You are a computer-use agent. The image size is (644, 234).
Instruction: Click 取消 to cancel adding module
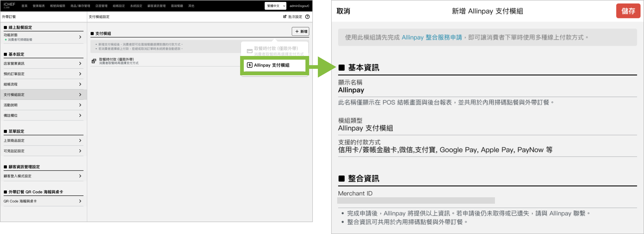click(343, 11)
